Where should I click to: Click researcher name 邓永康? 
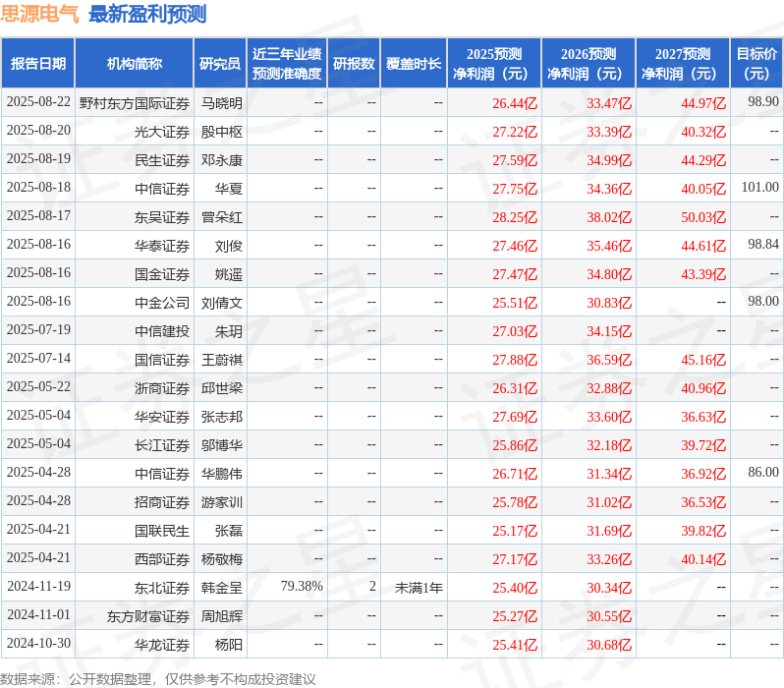pos(221,160)
